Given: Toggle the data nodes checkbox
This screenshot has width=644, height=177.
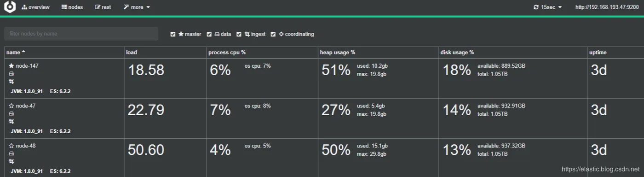Looking at the screenshot, I should pyautogui.click(x=209, y=34).
